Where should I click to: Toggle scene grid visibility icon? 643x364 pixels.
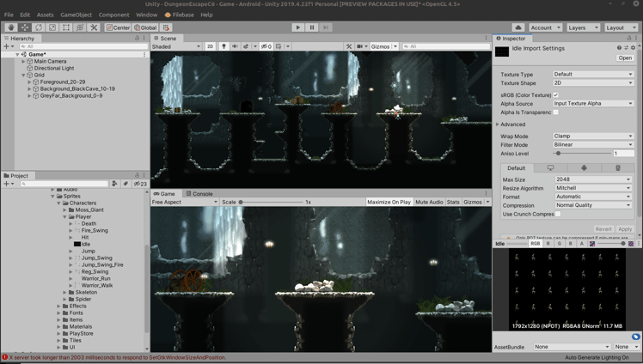(x=279, y=46)
